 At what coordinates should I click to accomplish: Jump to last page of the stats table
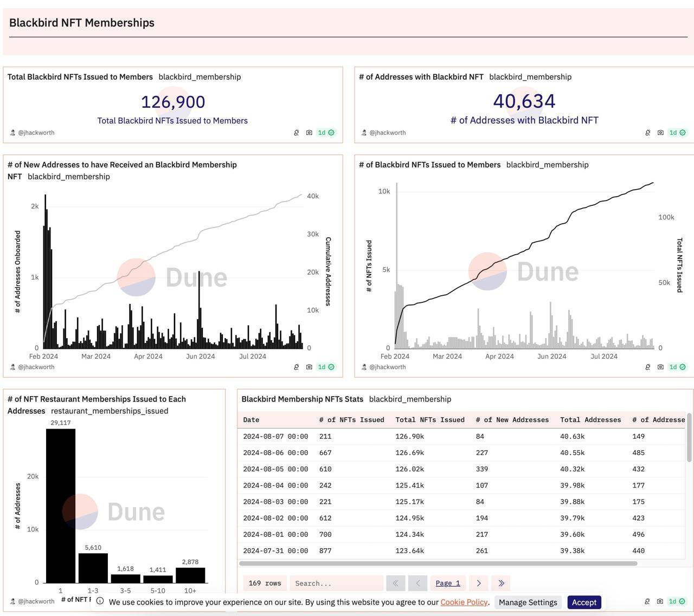pyautogui.click(x=501, y=583)
